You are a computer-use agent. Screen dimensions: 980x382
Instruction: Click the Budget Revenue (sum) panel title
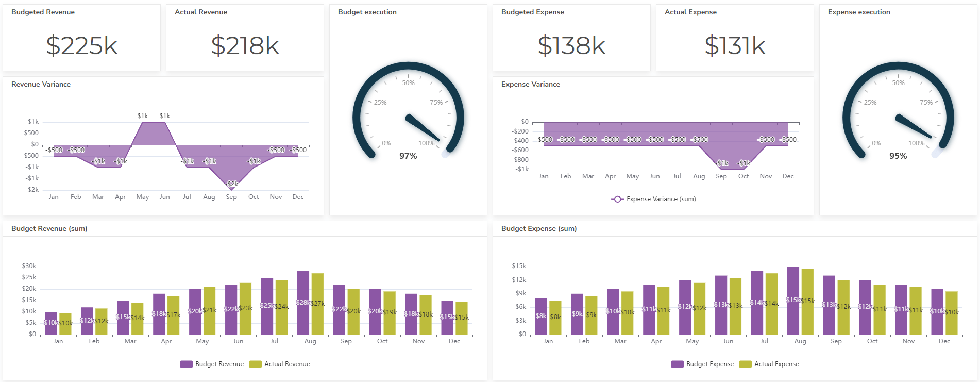(49, 228)
